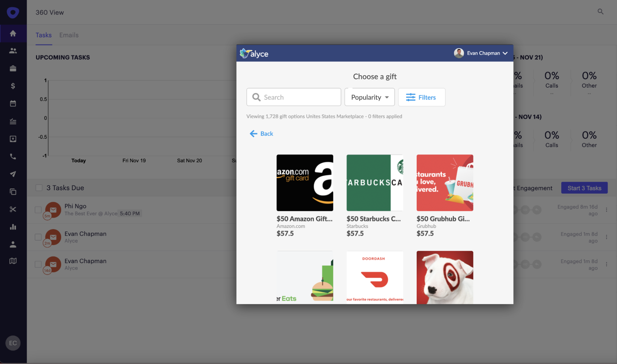Select the $50 Grubhub gift card thumbnail
This screenshot has width=617, height=364.
coord(445,183)
